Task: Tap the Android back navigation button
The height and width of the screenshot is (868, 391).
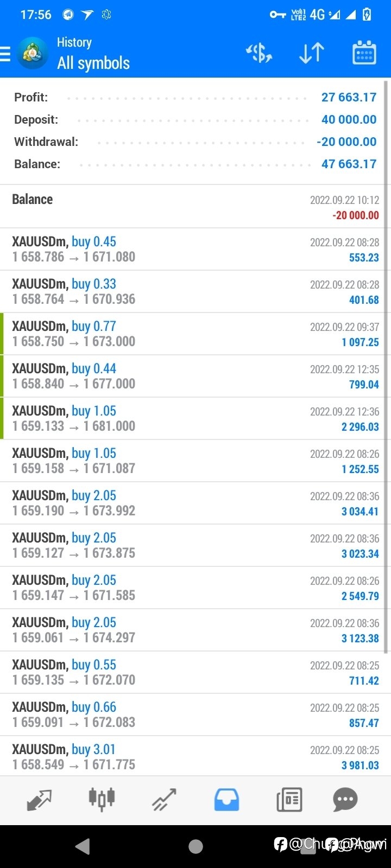Action: click(x=83, y=846)
